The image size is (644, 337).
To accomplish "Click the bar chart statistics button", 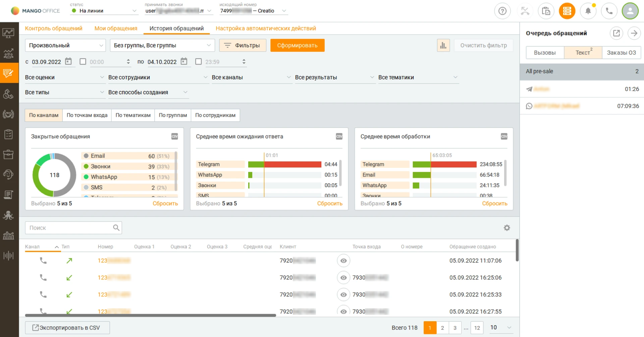I will pos(443,45).
